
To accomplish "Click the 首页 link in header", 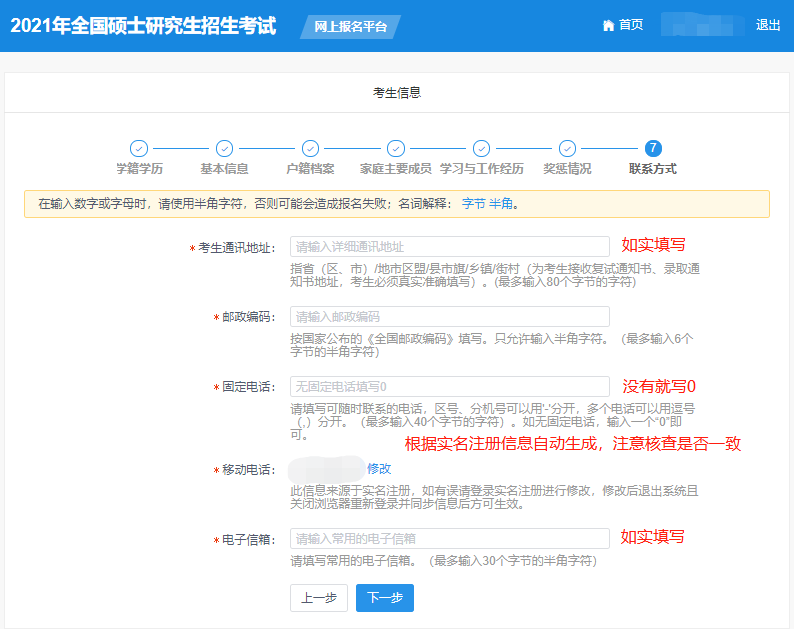I will pos(631,26).
